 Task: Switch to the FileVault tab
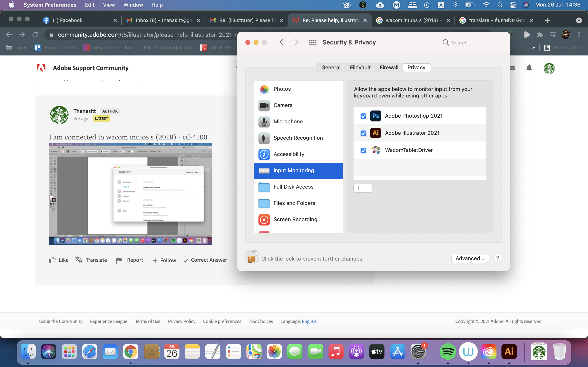pos(360,67)
